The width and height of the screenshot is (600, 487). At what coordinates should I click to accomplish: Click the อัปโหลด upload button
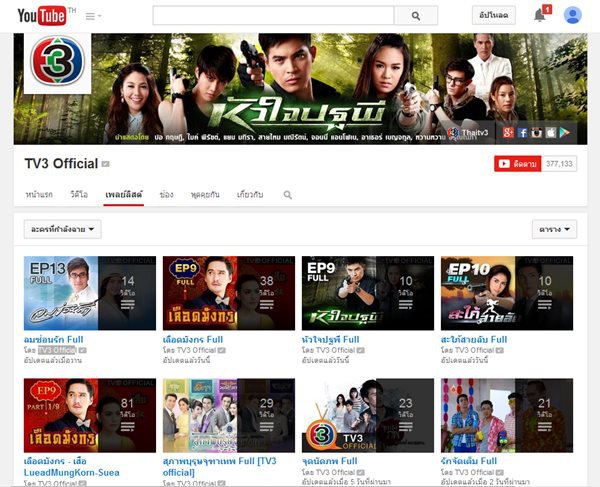(494, 15)
